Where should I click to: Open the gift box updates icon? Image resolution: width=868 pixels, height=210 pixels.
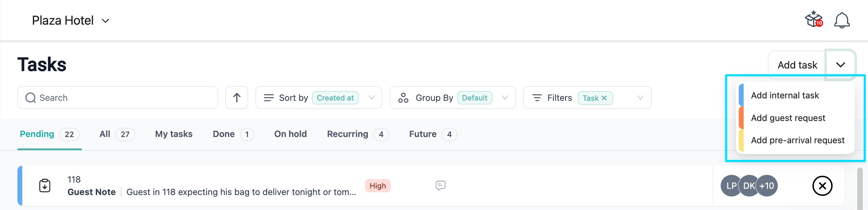click(x=813, y=19)
